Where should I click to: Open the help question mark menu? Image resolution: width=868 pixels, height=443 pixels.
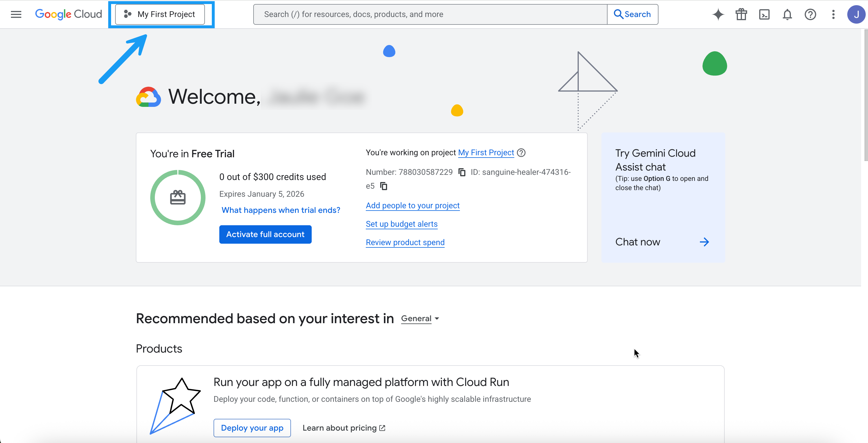tap(810, 14)
